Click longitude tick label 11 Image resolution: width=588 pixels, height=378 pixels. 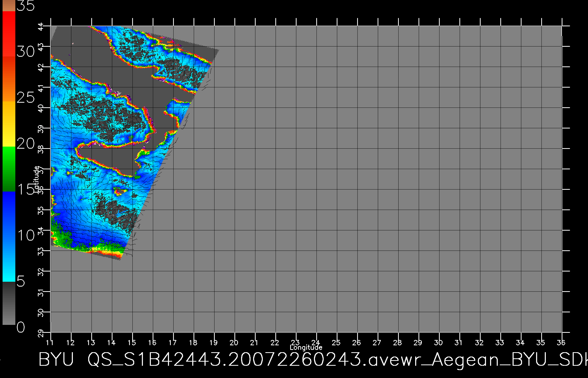(x=50, y=343)
